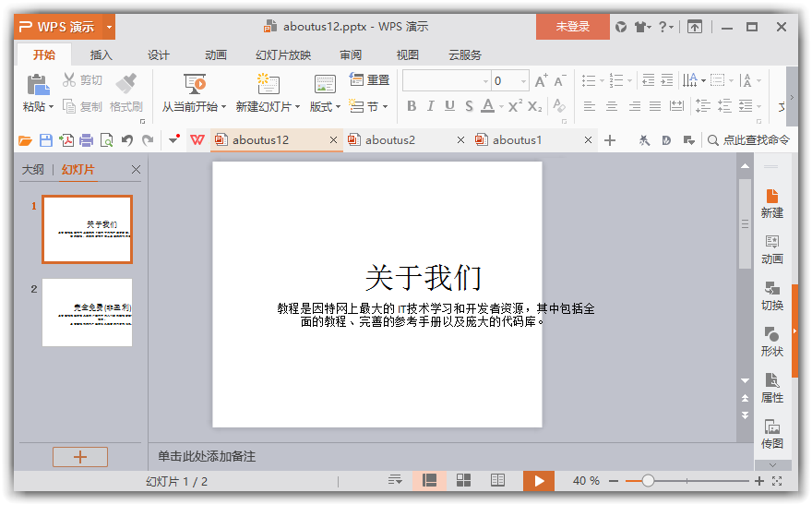The height and width of the screenshot is (505, 812).
Task: Click the clear formatting eraser icon
Action: tap(559, 105)
